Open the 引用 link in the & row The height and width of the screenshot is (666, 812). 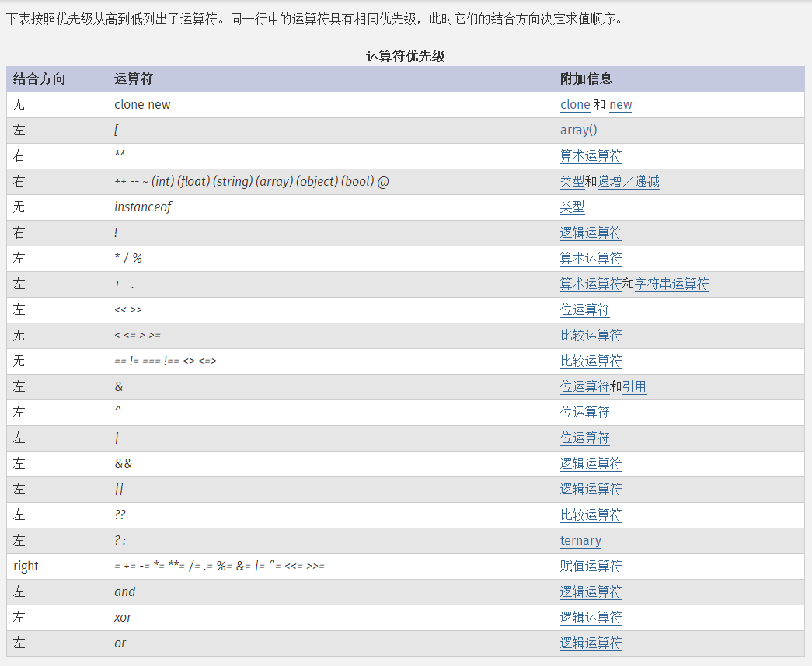634,386
